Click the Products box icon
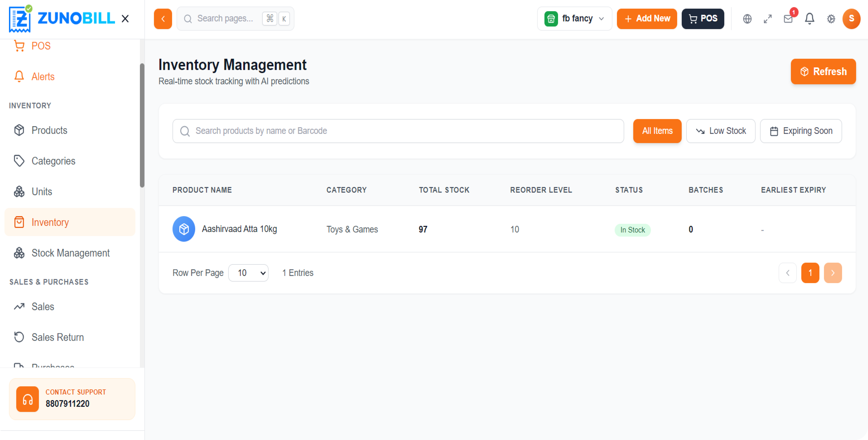This screenshot has width=868, height=440. [19, 130]
